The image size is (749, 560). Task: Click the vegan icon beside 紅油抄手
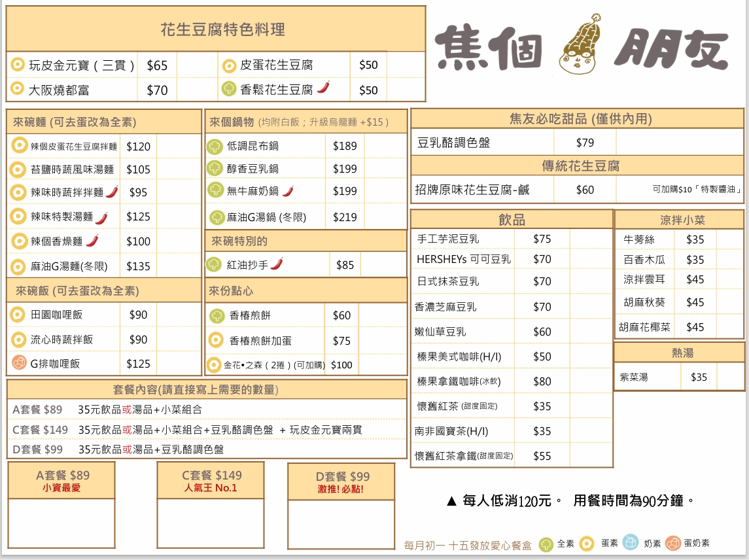pos(213,264)
